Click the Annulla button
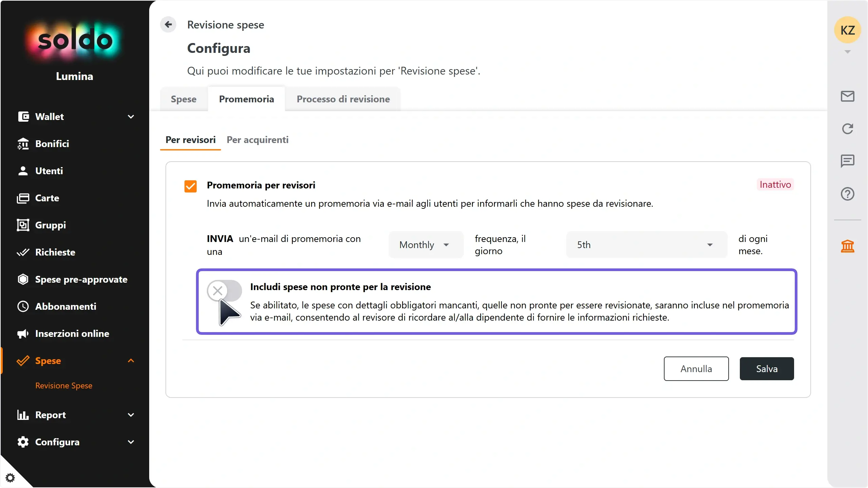Screen dimensions: 868x488 click(x=696, y=369)
